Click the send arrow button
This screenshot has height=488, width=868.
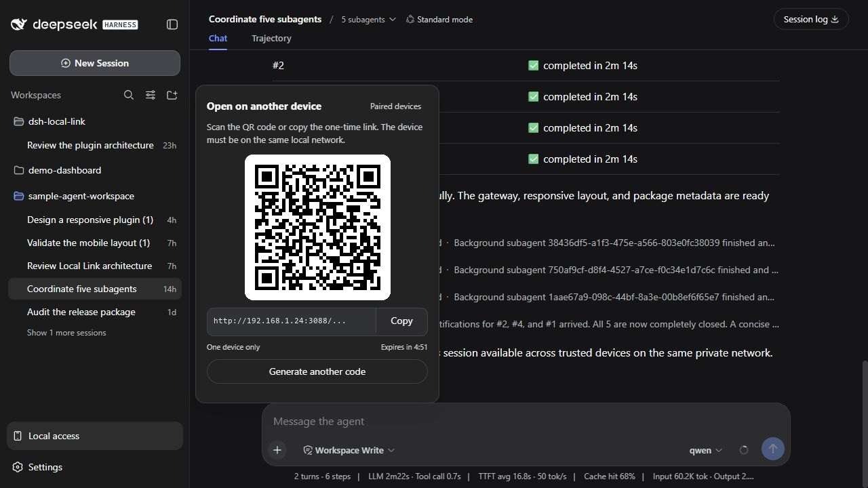[772, 449]
